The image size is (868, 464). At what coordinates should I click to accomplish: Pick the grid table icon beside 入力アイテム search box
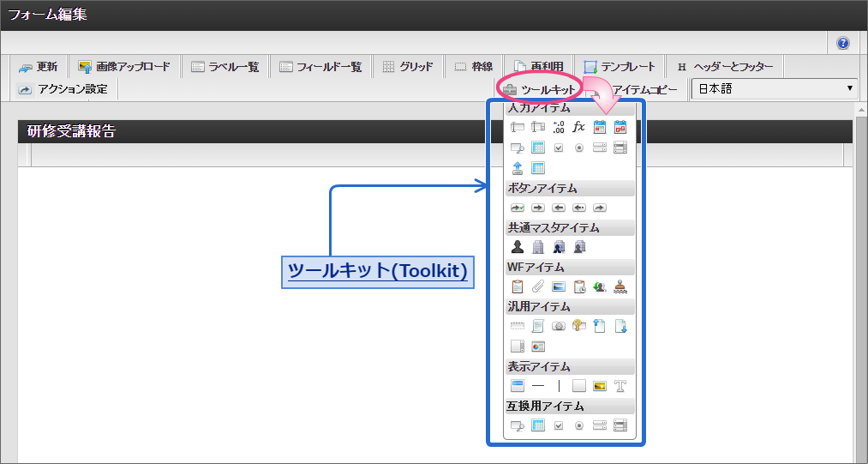click(x=537, y=148)
